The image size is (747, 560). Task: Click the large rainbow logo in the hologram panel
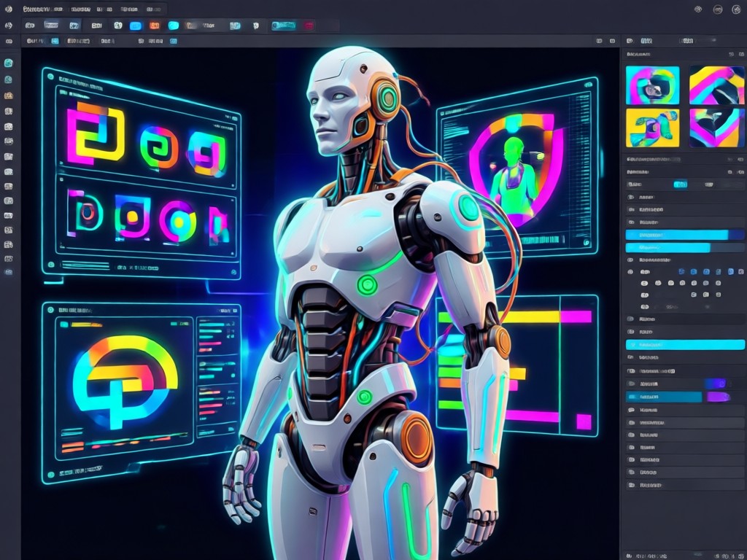125,381
